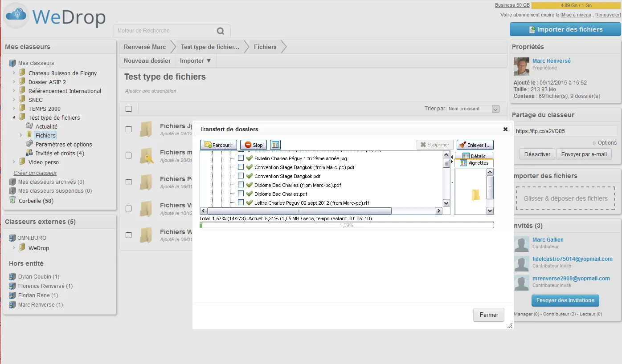Viewport: 622px width, 364px height.
Task: Click the greyed Supprimer button
Action: coord(435,145)
